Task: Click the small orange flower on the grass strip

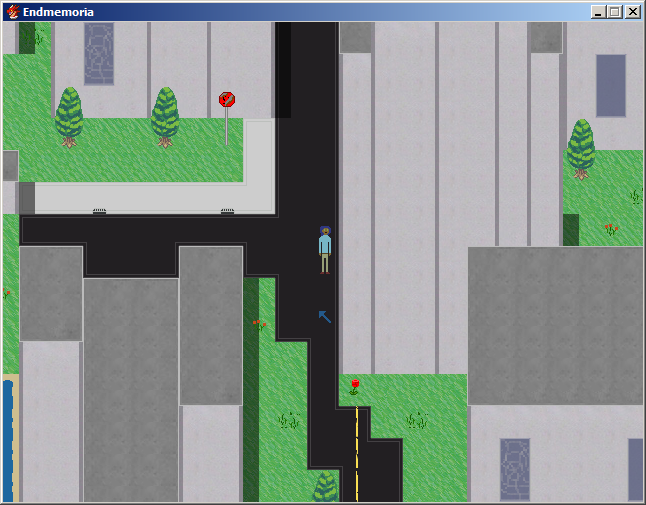Action: [259, 324]
